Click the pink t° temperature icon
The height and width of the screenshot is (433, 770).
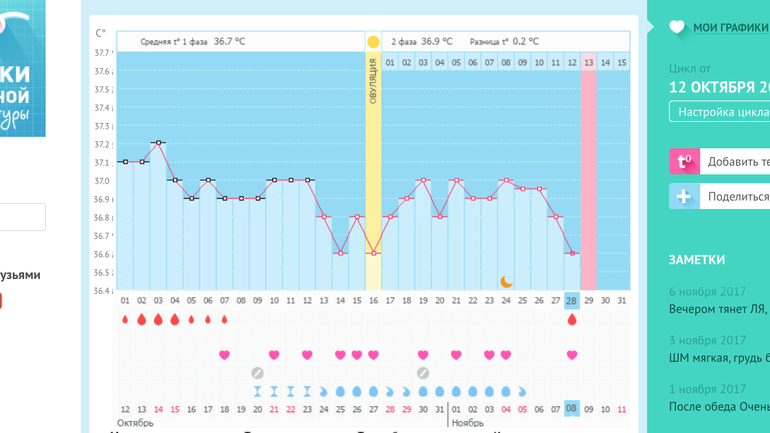(x=684, y=161)
